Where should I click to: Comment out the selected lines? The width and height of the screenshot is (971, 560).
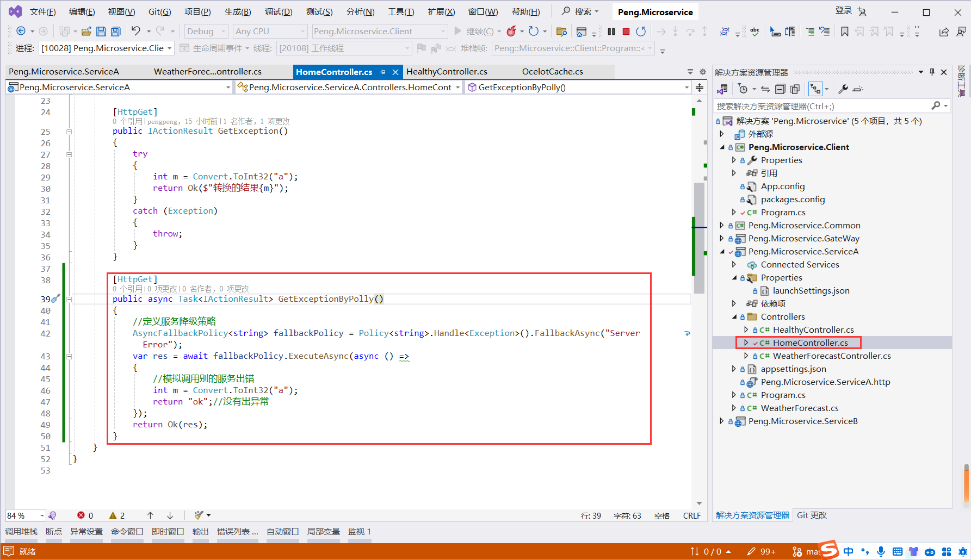click(810, 32)
